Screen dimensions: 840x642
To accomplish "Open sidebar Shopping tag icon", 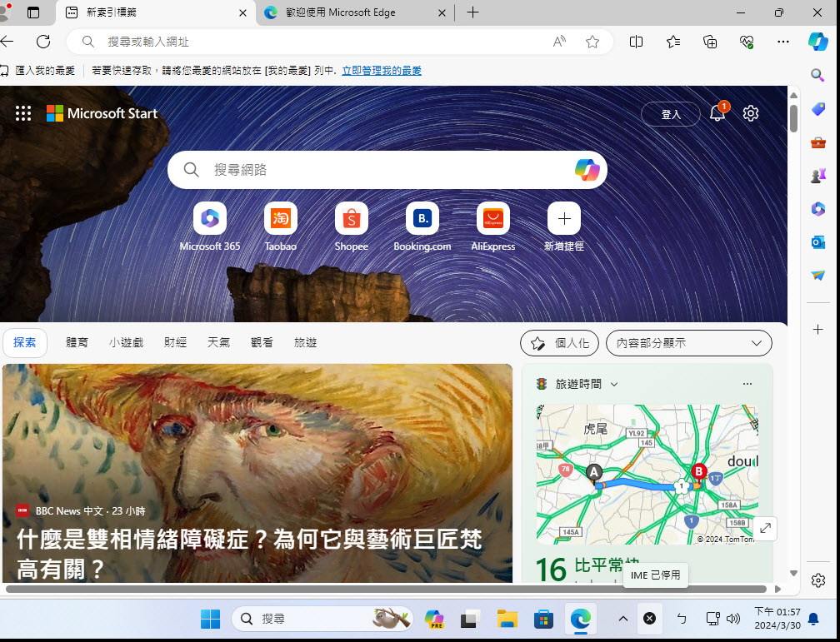I will 817,109.
